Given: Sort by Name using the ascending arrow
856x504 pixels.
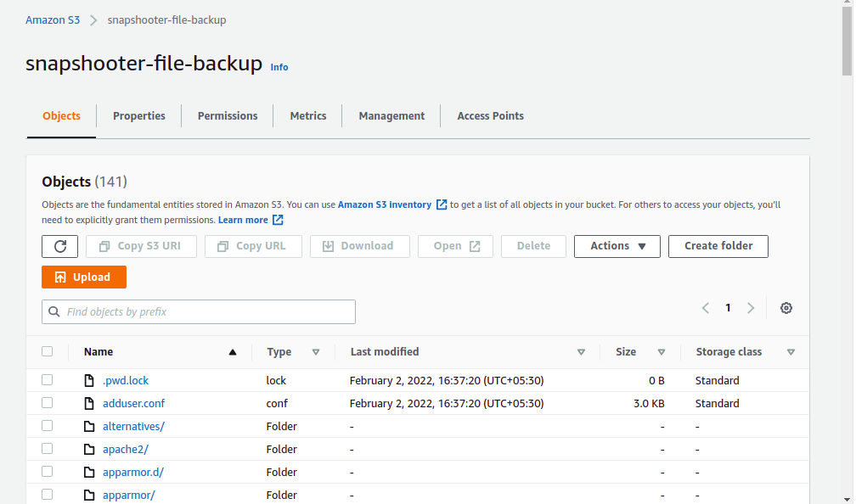Looking at the screenshot, I should [233, 352].
